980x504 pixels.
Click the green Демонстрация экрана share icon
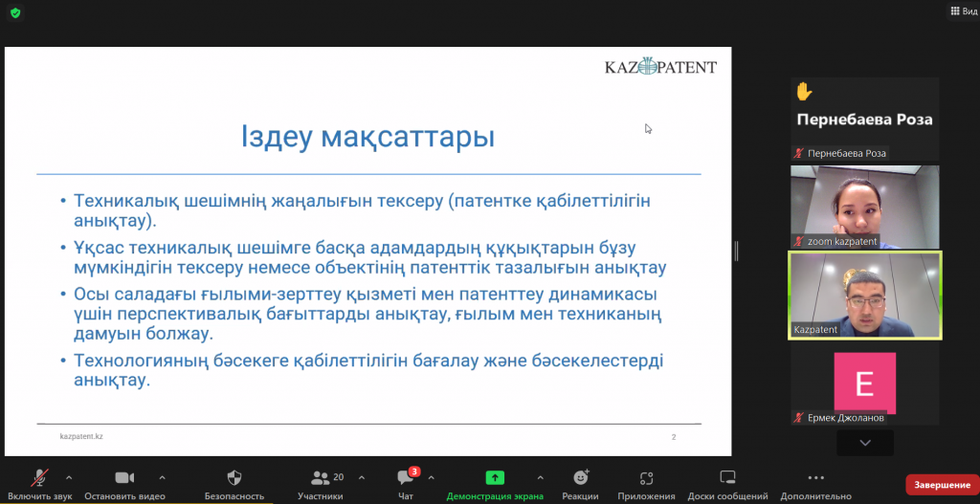coord(495,477)
